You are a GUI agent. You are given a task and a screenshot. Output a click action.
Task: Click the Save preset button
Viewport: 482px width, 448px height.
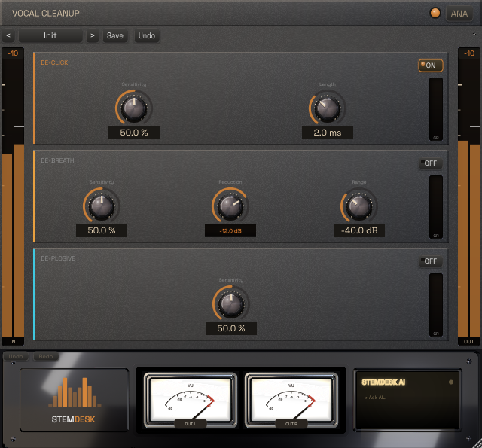coord(115,35)
